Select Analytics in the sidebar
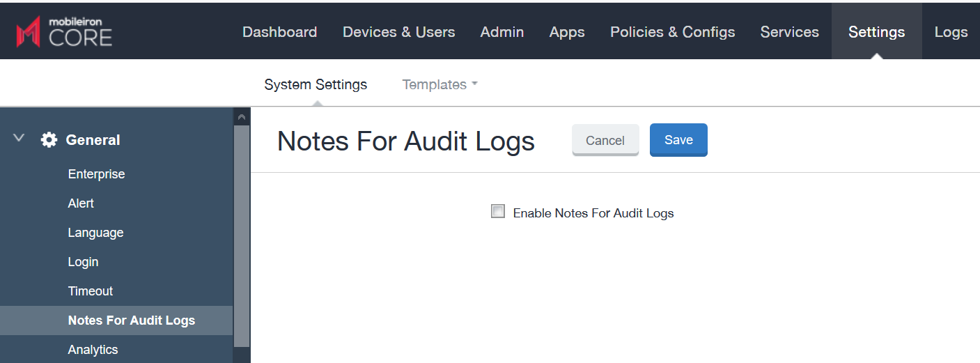Viewport: 980px width, 363px height. pos(93,350)
